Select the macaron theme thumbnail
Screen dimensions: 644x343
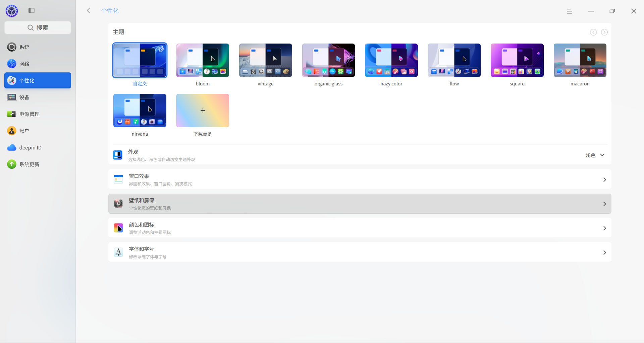tap(580, 60)
